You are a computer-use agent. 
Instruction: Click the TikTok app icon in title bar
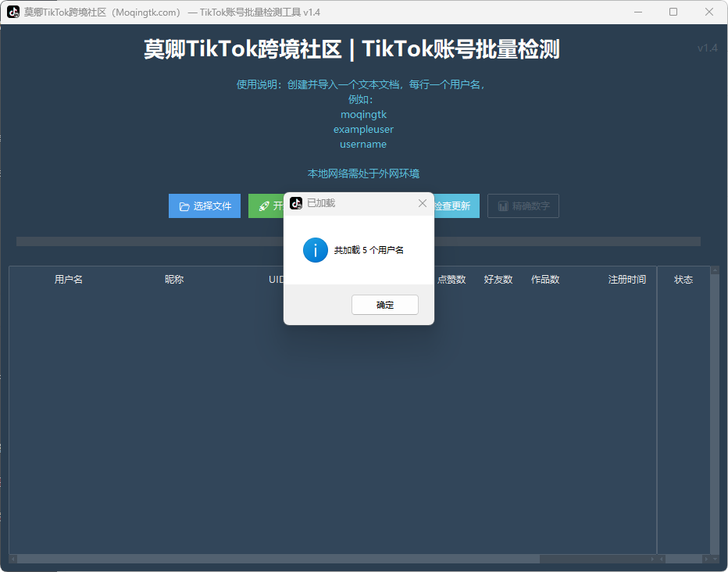pyautogui.click(x=13, y=13)
